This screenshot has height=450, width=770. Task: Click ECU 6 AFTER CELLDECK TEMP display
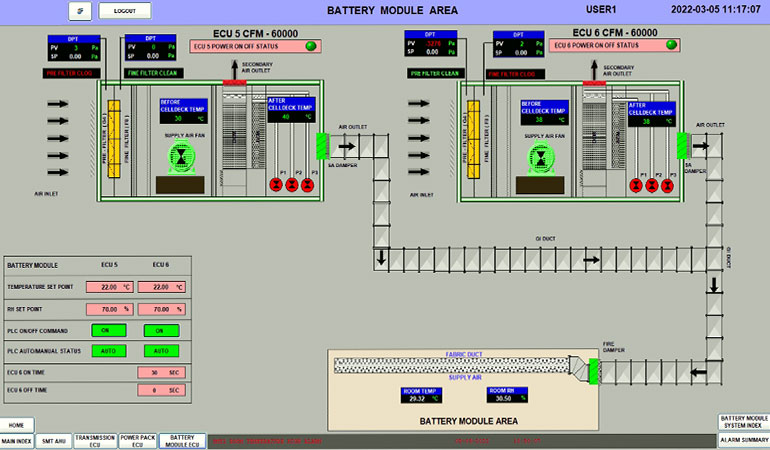point(652,114)
